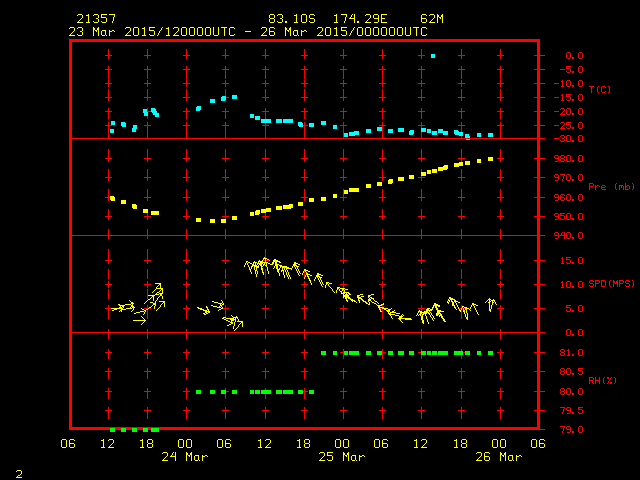
Task: Click the 26 Mar date label
Action: pyautogui.click(x=499, y=457)
